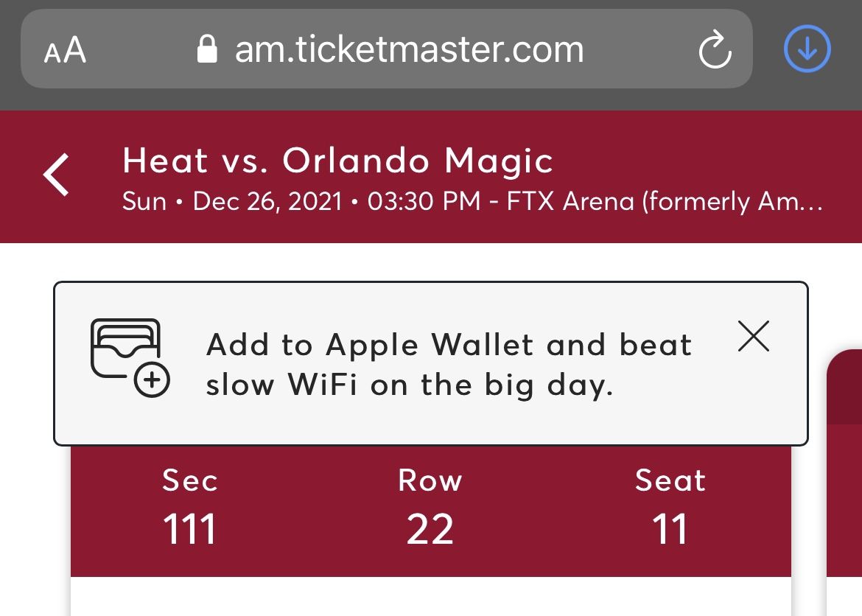The height and width of the screenshot is (616, 862).
Task: Dismiss the Apple Wallet banner
Action: point(753,337)
